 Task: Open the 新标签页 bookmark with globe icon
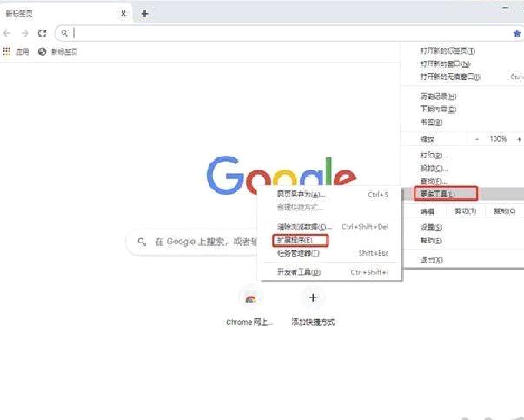57,51
